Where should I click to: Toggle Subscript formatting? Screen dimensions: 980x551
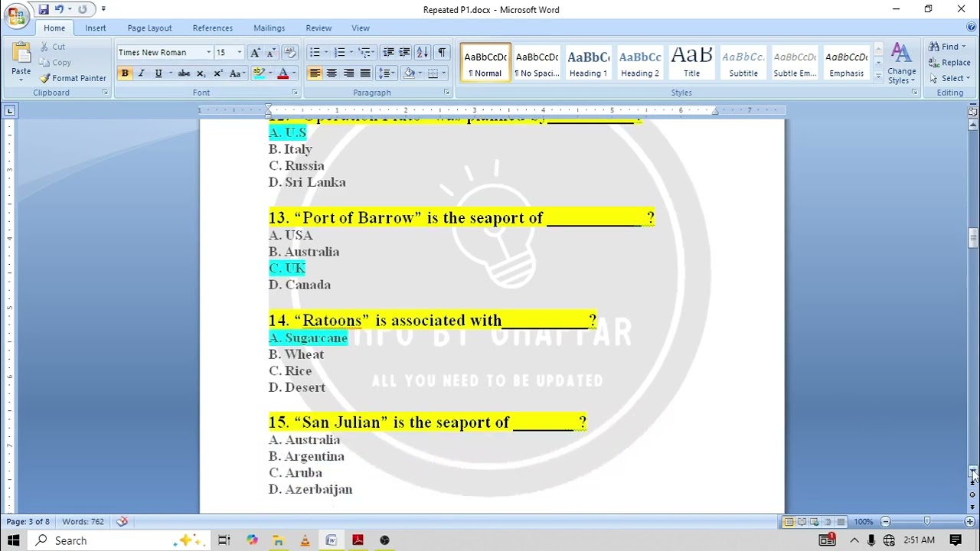click(201, 73)
